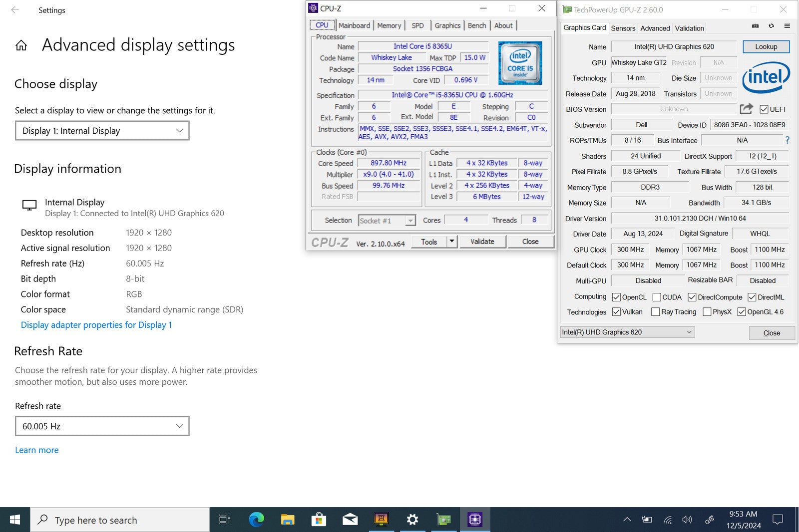This screenshot has height=532, width=799.
Task: Expand the Choose display dropdown
Action: pyautogui.click(x=102, y=131)
